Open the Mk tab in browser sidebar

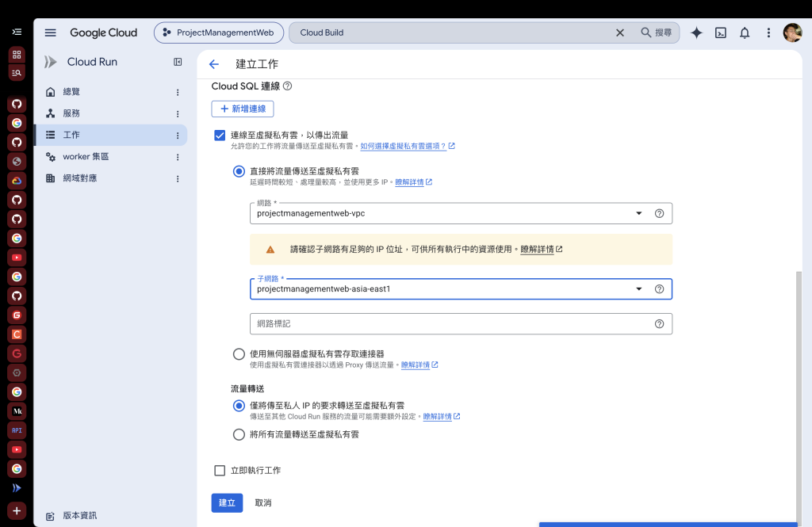(17, 411)
